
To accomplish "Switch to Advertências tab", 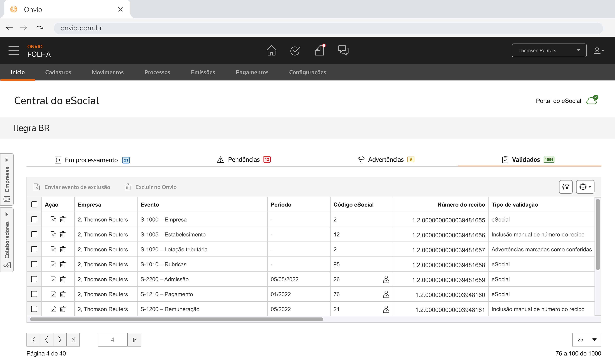I will (x=386, y=160).
